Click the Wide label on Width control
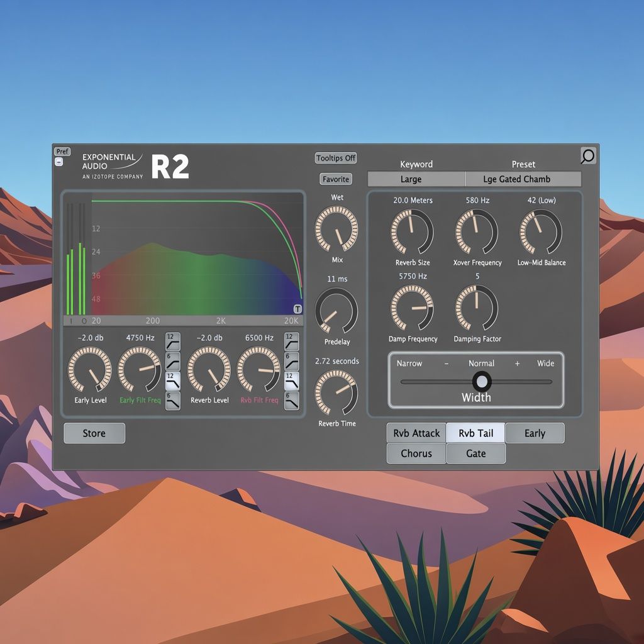This screenshot has width=644, height=644. [545, 363]
